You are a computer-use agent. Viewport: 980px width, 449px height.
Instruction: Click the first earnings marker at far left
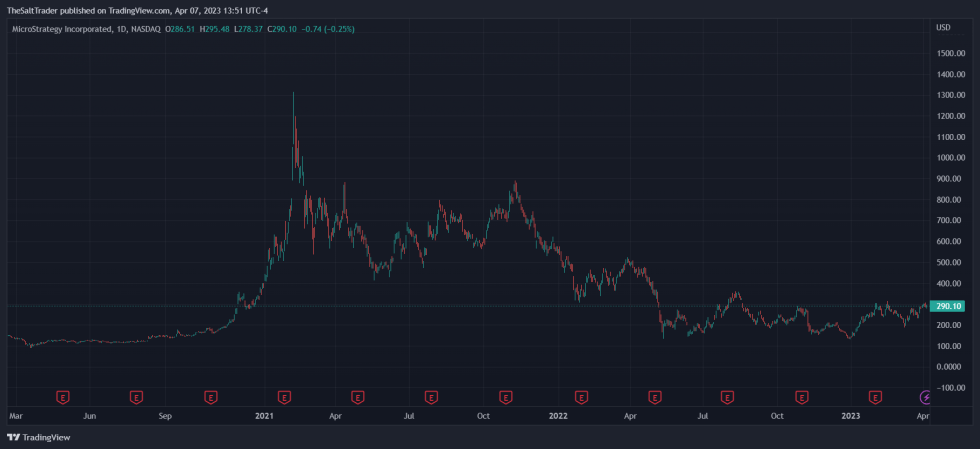[62, 397]
